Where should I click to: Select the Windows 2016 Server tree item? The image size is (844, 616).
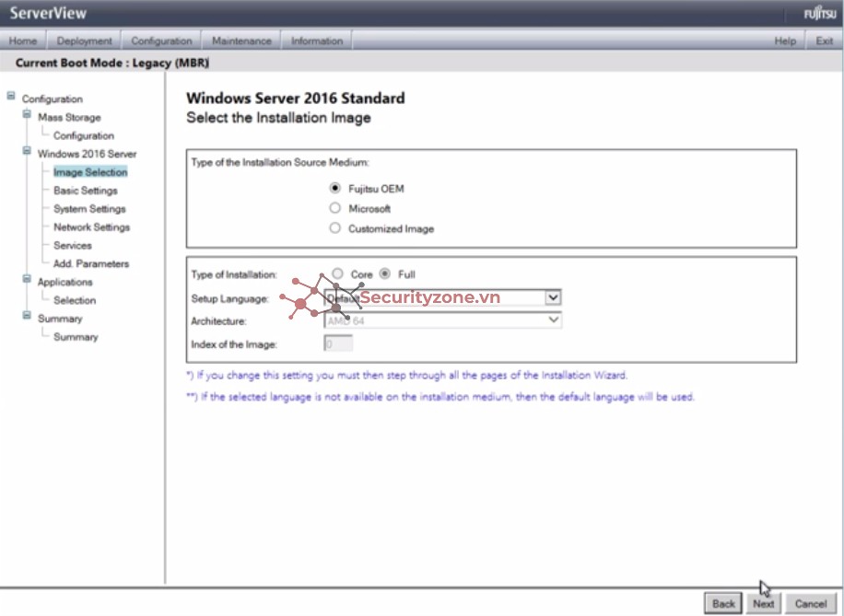pos(88,154)
